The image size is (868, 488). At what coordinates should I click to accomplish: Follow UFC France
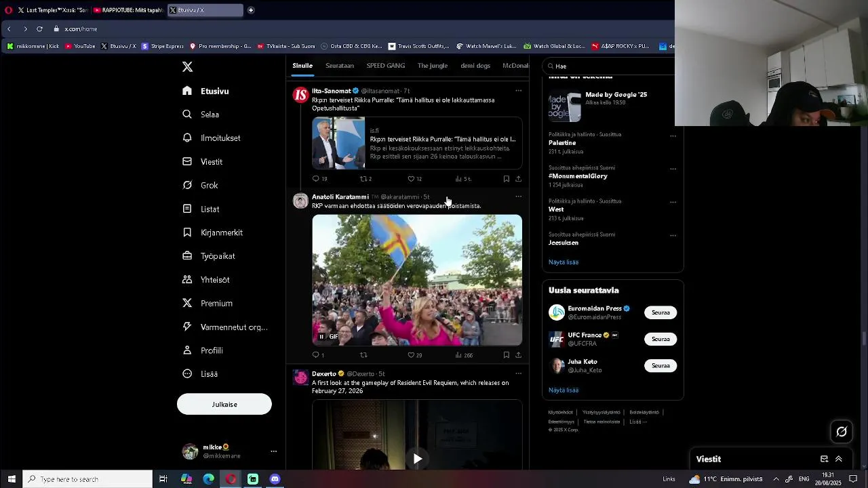(x=660, y=339)
